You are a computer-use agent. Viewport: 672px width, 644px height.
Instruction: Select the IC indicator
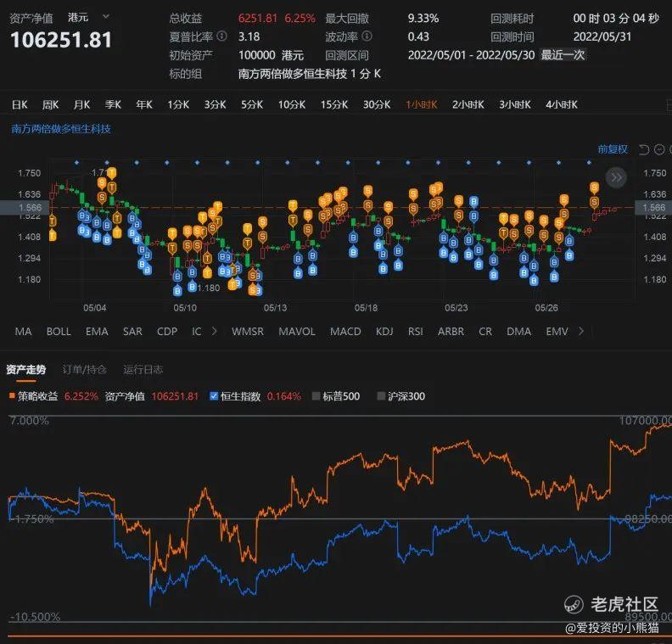point(196,332)
